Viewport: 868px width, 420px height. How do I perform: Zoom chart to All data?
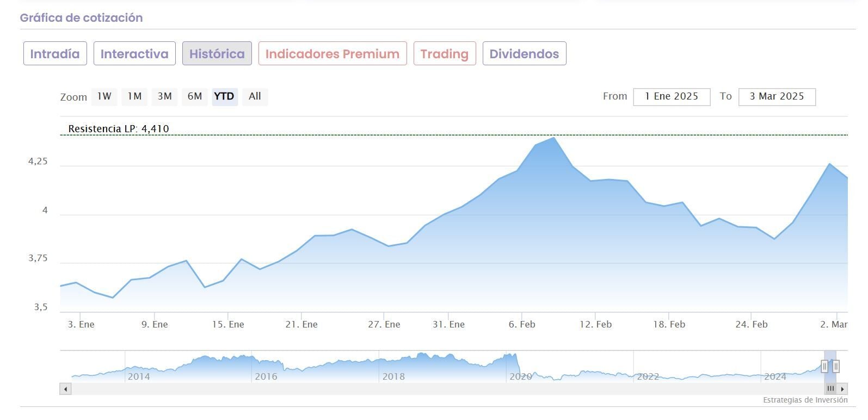[255, 96]
